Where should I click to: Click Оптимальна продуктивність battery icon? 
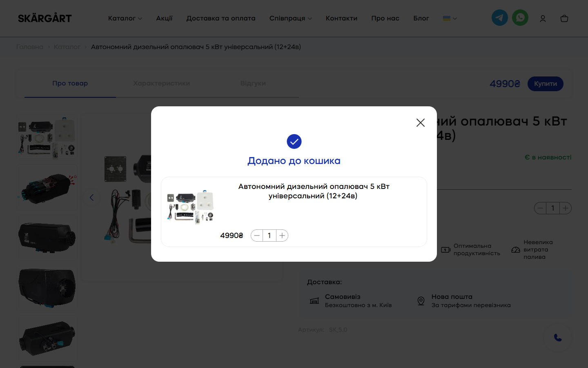pyautogui.click(x=445, y=249)
